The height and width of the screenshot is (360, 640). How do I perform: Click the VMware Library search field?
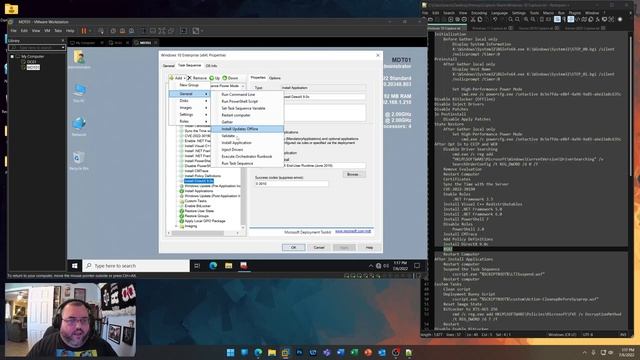coord(36,48)
